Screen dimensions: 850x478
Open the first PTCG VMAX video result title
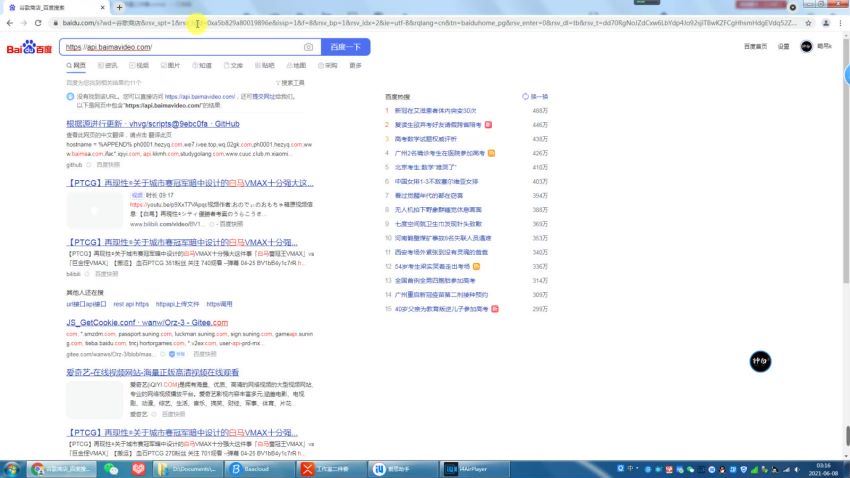click(x=190, y=183)
